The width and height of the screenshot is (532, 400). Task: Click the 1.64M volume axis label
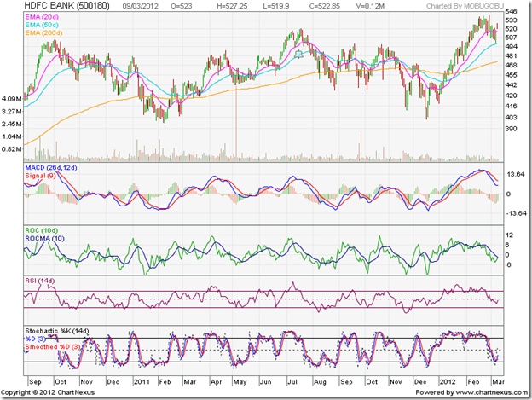(12, 136)
